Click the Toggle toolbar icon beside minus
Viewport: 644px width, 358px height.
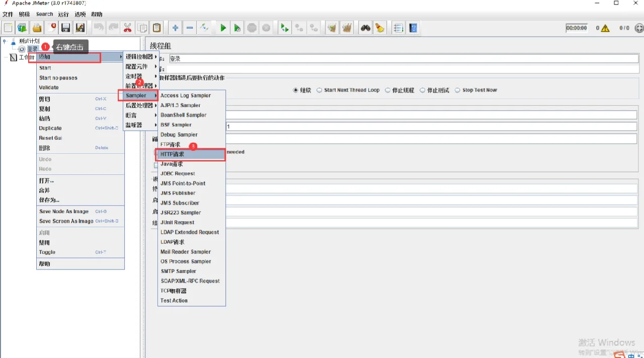click(204, 28)
